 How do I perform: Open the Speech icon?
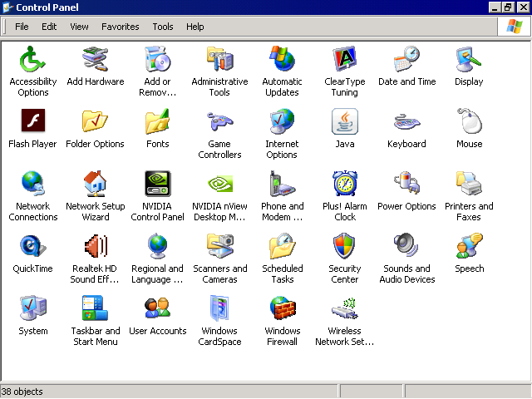470,246
